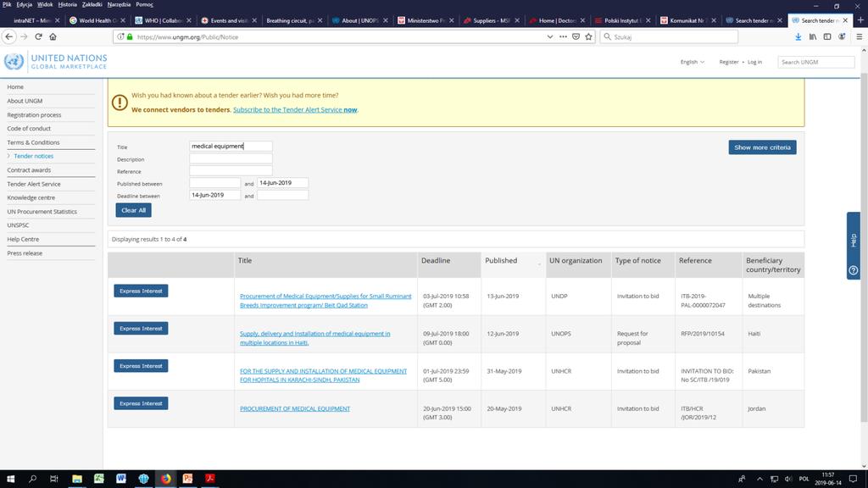Click the page vertical scrollbar
Viewport: 868px width, 488px height.
(864, 249)
